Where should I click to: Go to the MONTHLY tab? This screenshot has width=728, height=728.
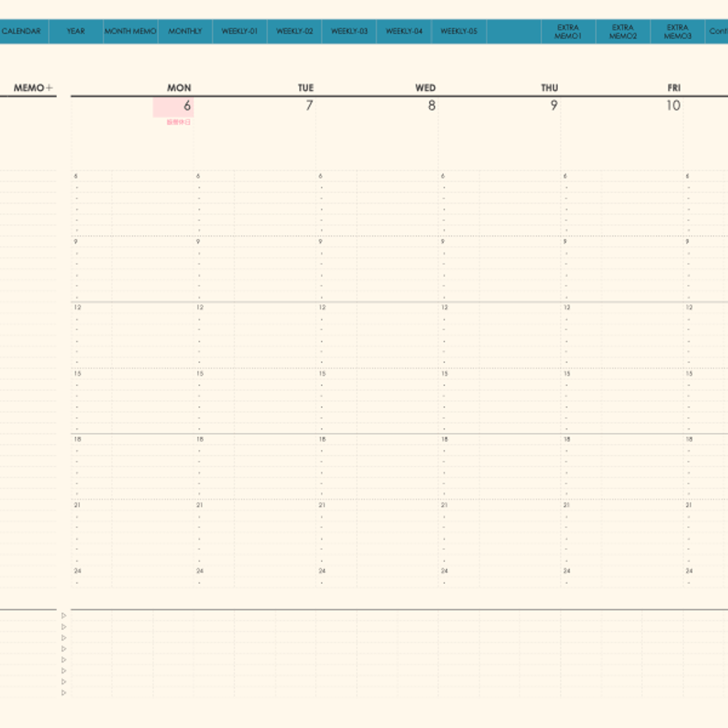click(x=185, y=32)
